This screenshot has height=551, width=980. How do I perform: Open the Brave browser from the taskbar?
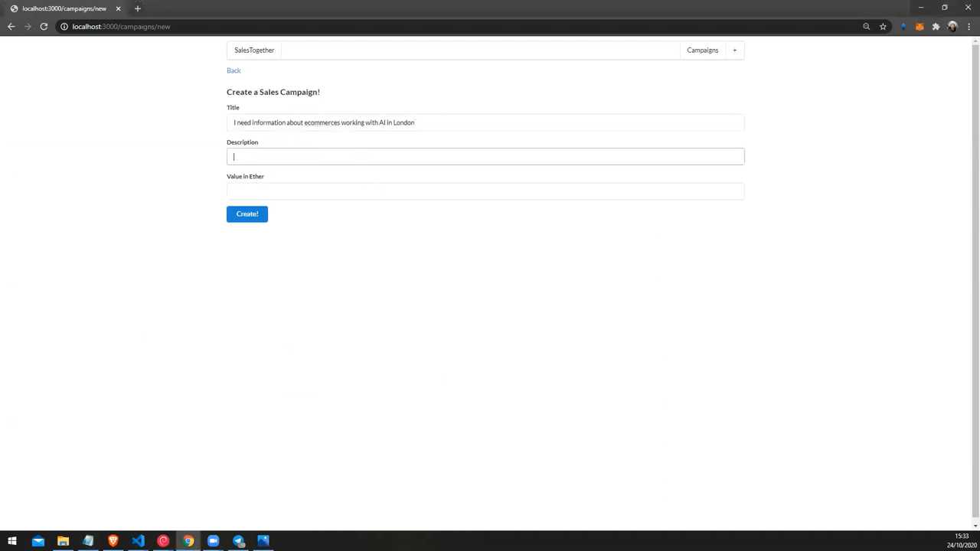(x=113, y=541)
